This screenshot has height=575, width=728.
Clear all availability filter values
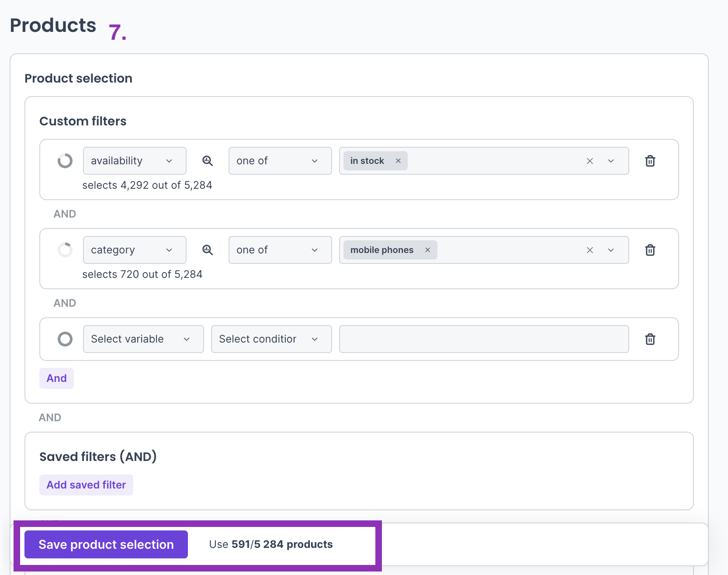pos(589,161)
